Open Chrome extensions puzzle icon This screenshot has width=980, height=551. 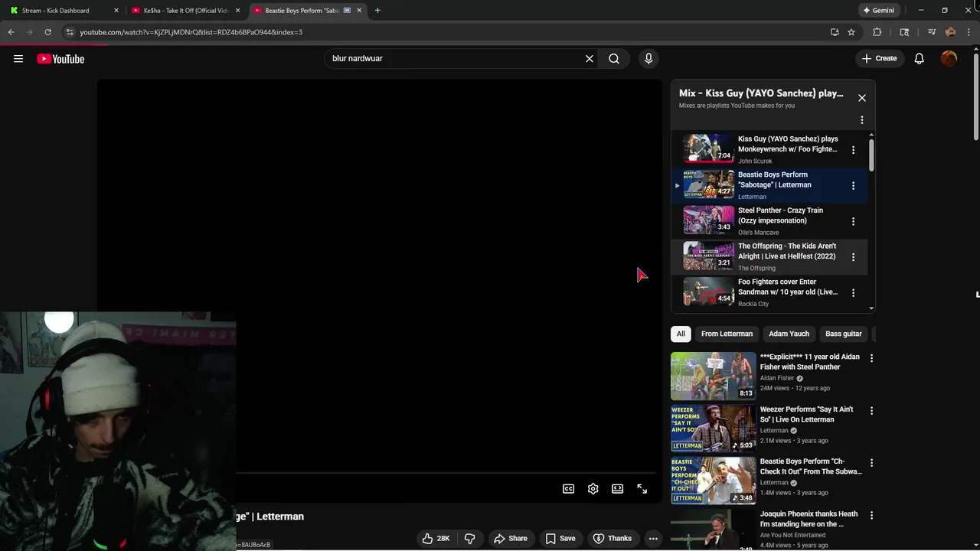pyautogui.click(x=877, y=32)
